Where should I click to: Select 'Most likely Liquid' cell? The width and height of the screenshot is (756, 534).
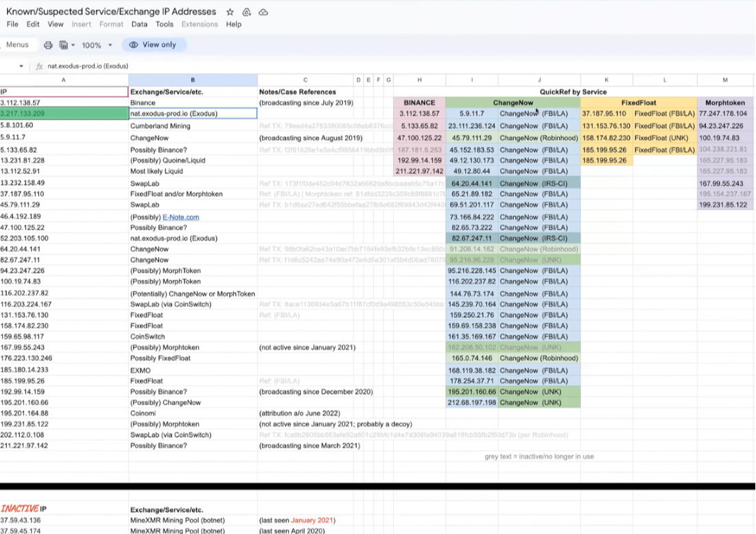click(193, 171)
